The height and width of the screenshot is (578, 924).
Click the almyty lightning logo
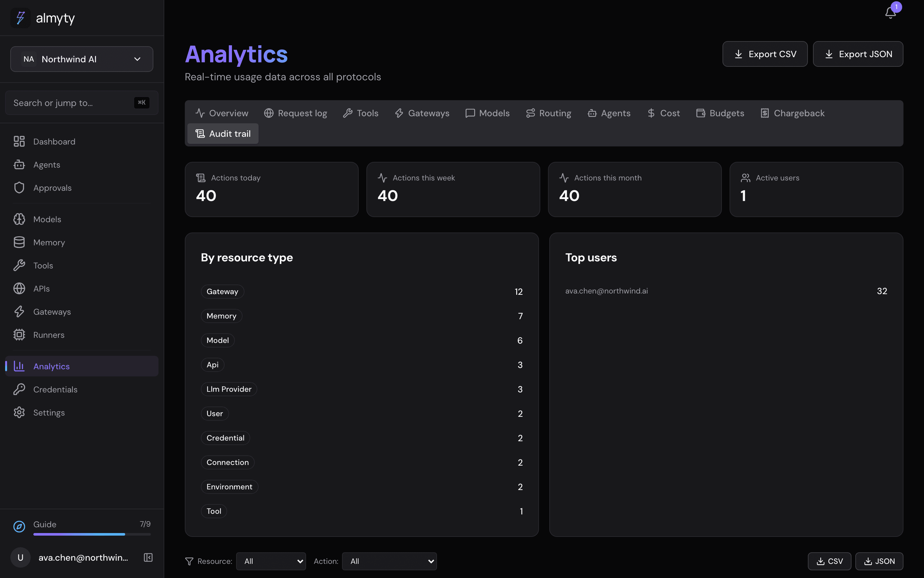click(x=20, y=18)
